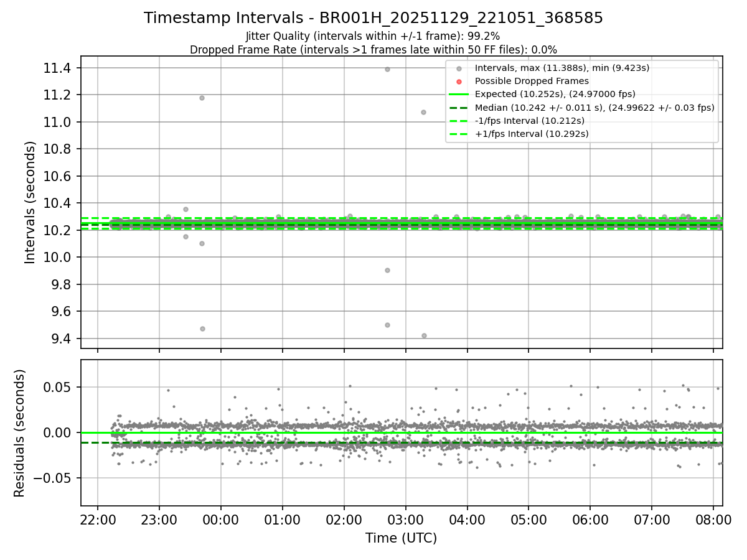Click the plot title 'Timestamp Intervals - BR001H_20251129_221051_368585'
747x560 pixels.
[374, 18]
